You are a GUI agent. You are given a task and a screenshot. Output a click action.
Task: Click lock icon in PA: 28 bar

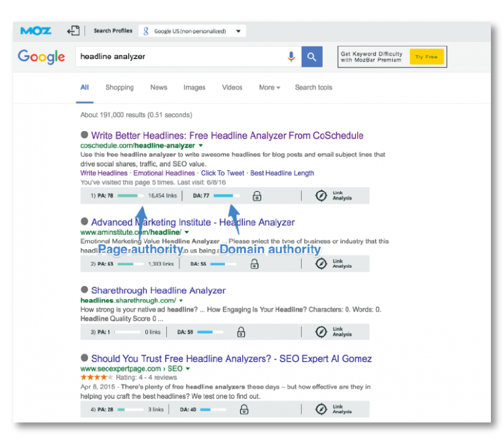(244, 410)
